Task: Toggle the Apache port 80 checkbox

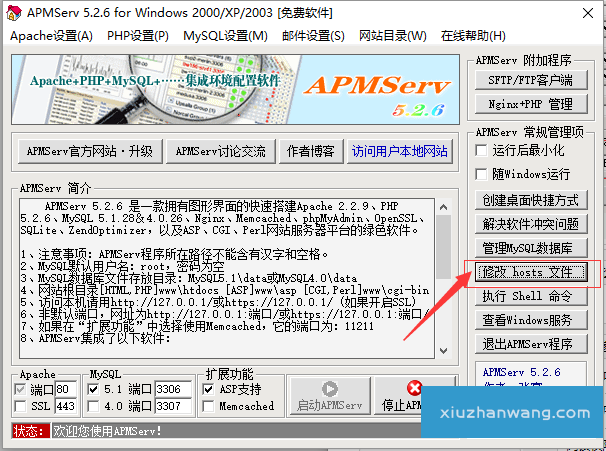Action: pos(20,389)
